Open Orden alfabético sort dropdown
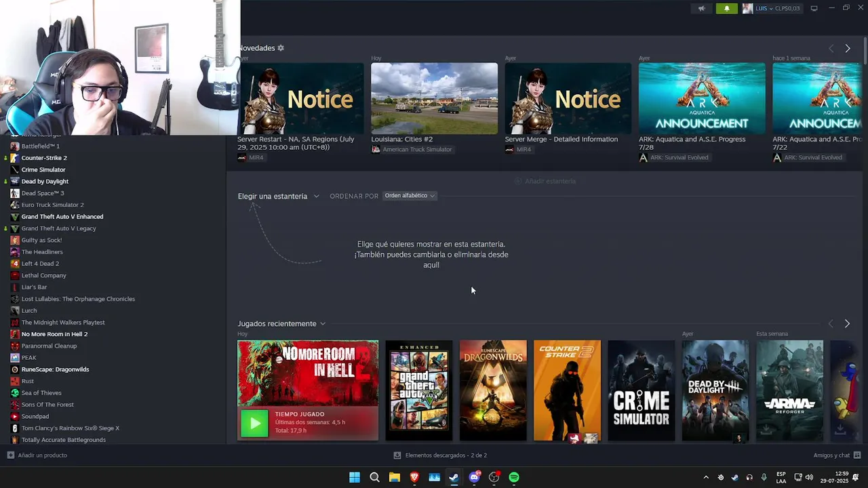Image resolution: width=868 pixels, height=488 pixels. click(x=410, y=196)
